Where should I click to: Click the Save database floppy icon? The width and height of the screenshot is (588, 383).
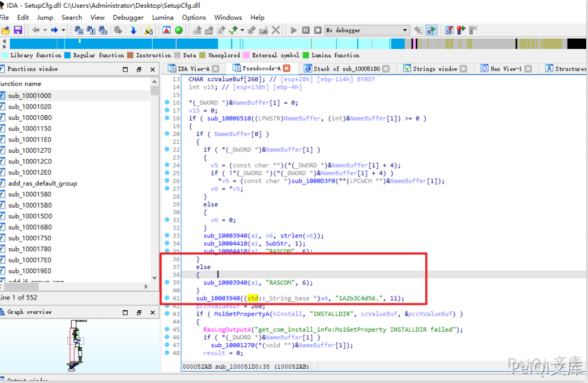(18, 30)
